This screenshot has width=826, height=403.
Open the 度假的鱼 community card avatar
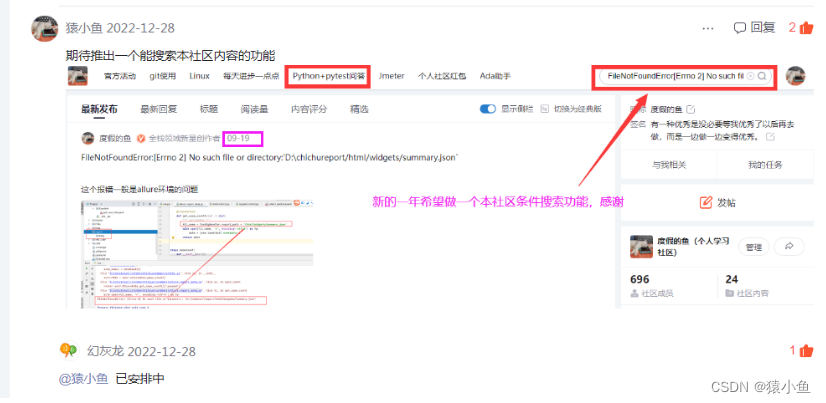(x=641, y=247)
